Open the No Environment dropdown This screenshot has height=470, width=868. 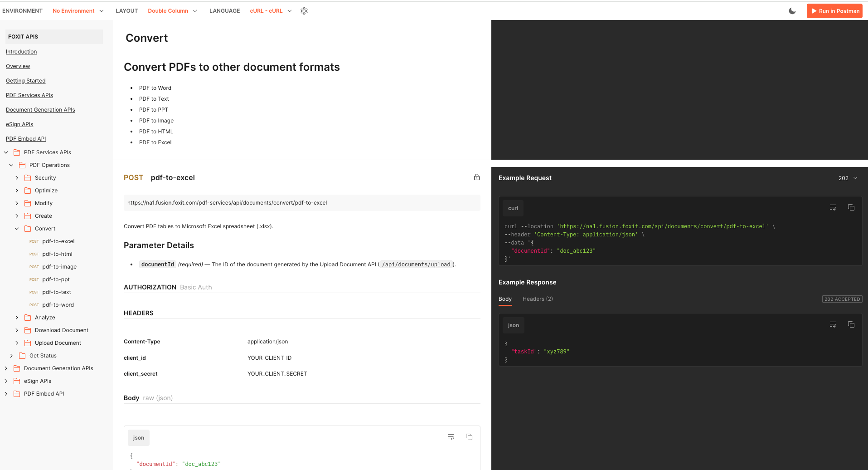78,11
